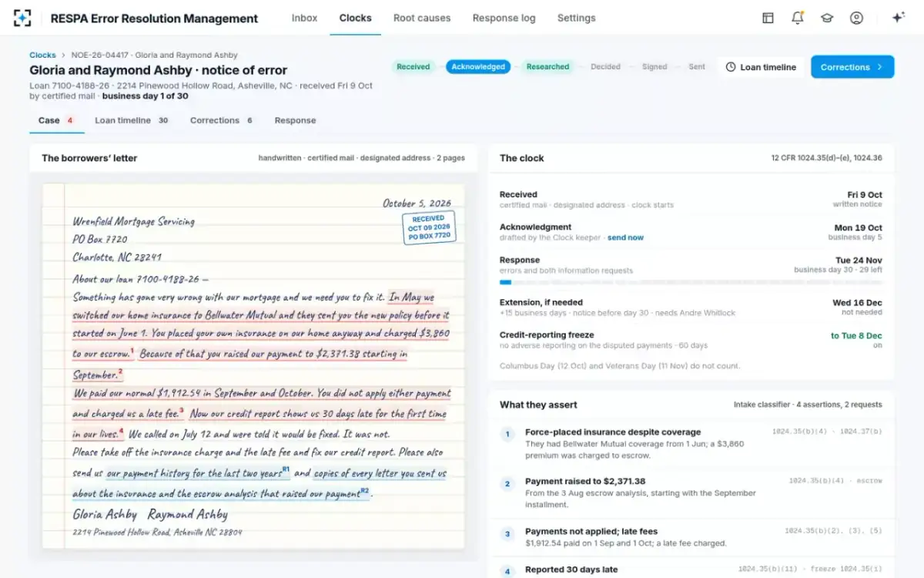Open the graduation cap help icon

point(827,18)
